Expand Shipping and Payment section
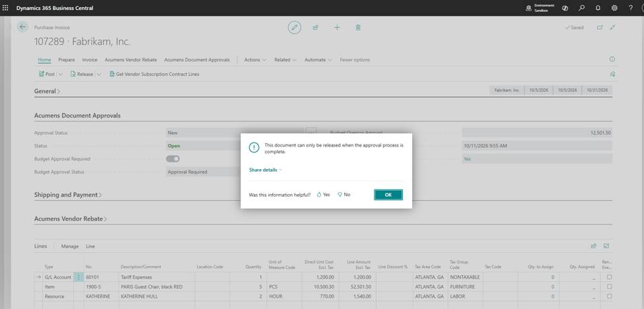The width and height of the screenshot is (644, 309). [x=68, y=195]
